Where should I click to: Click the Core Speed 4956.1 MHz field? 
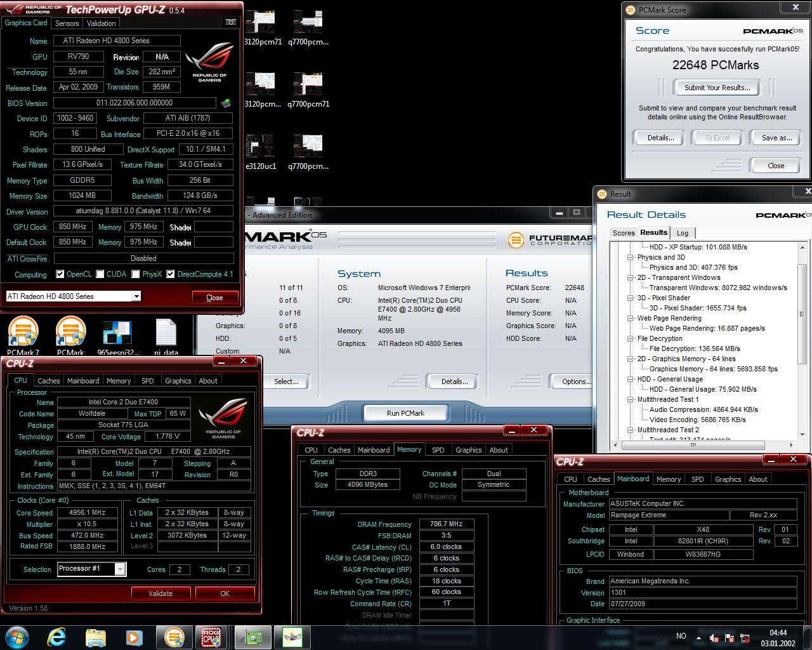pyautogui.click(x=88, y=513)
